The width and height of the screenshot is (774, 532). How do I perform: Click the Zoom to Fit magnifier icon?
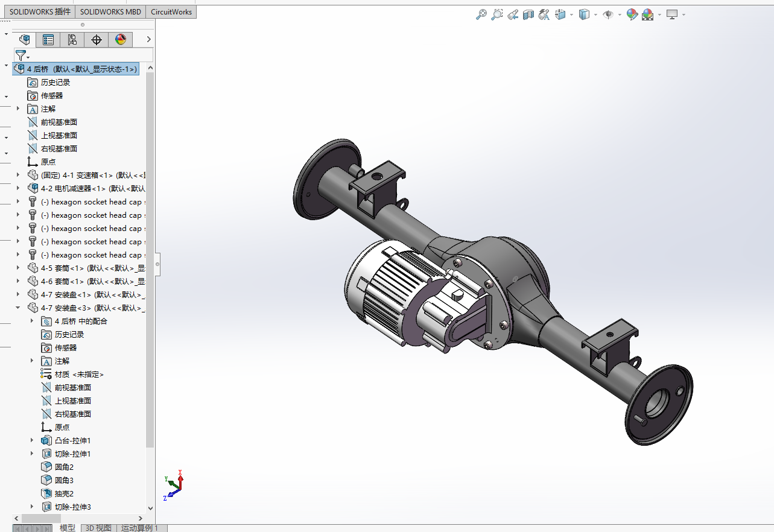tap(481, 14)
